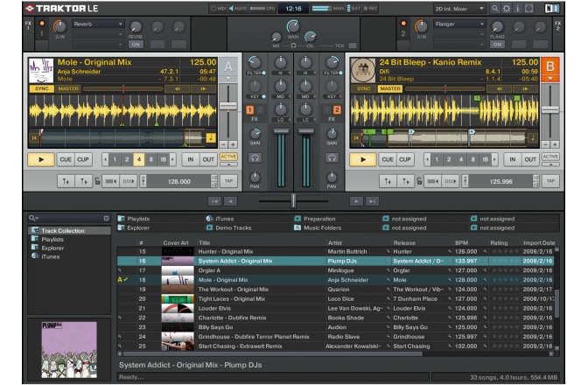
Task: Sort by Artist column header
Action: (335, 242)
